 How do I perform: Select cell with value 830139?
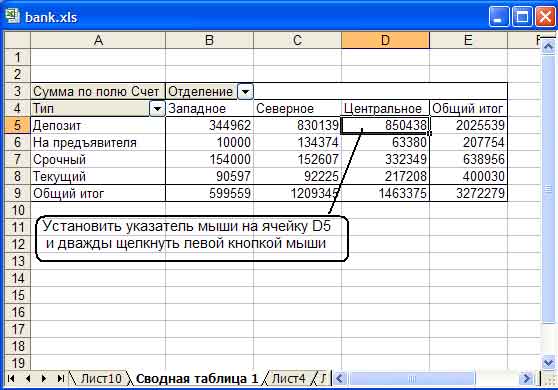[298, 125]
